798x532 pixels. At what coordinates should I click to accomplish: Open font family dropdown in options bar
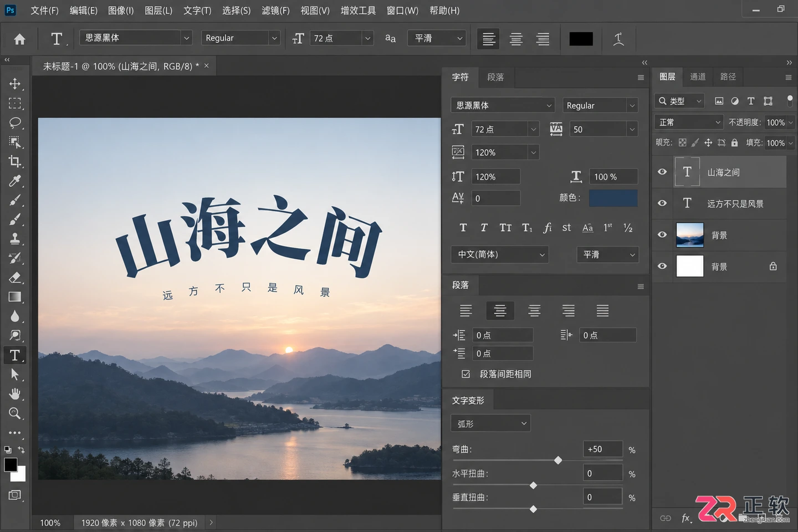coord(186,38)
